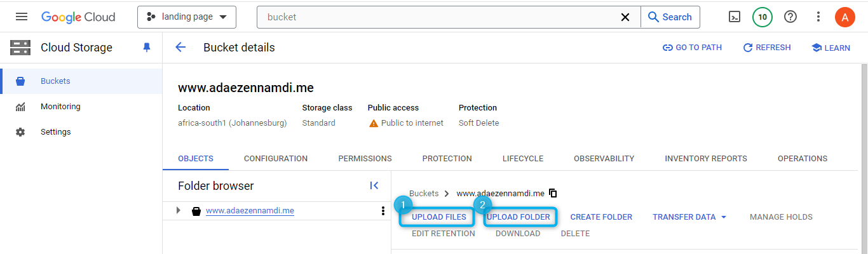Image resolution: width=868 pixels, height=254 pixels.
Task: Open more actions for the bucket folder
Action: 383,211
